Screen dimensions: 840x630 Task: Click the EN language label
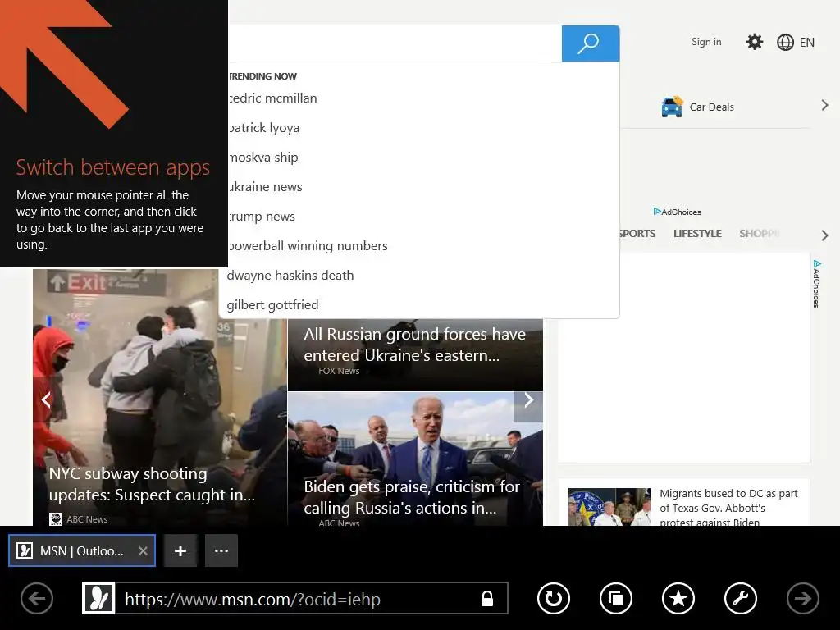(x=807, y=43)
